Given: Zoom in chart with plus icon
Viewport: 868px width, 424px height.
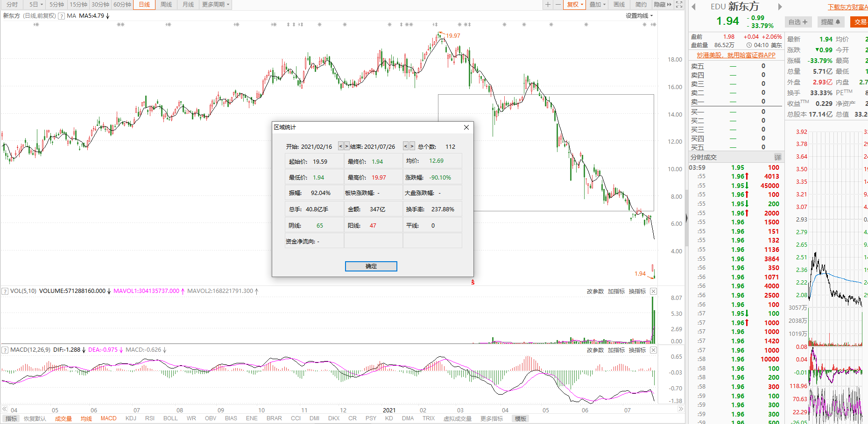Looking at the screenshot, I should 548,5.
